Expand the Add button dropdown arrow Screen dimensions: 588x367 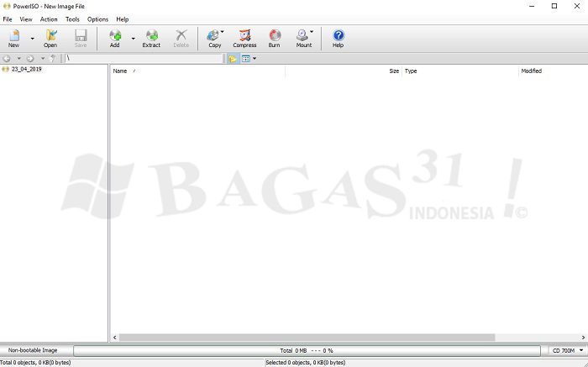(133, 39)
